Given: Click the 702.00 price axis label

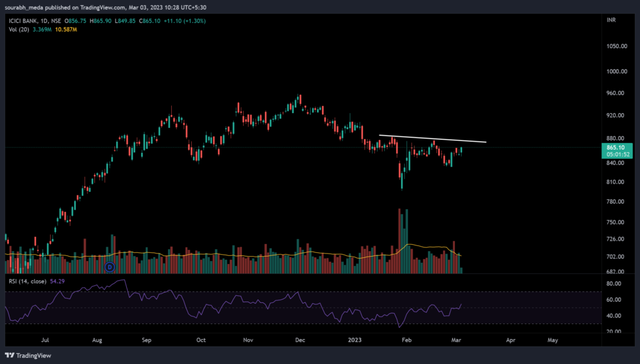Looking at the screenshot, I should (616, 257).
